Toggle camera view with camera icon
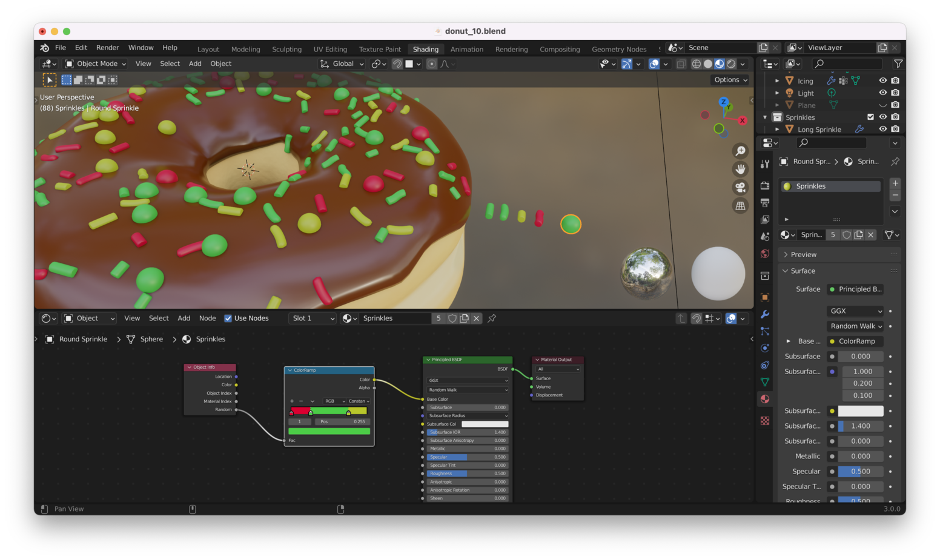This screenshot has width=940, height=560. click(740, 188)
